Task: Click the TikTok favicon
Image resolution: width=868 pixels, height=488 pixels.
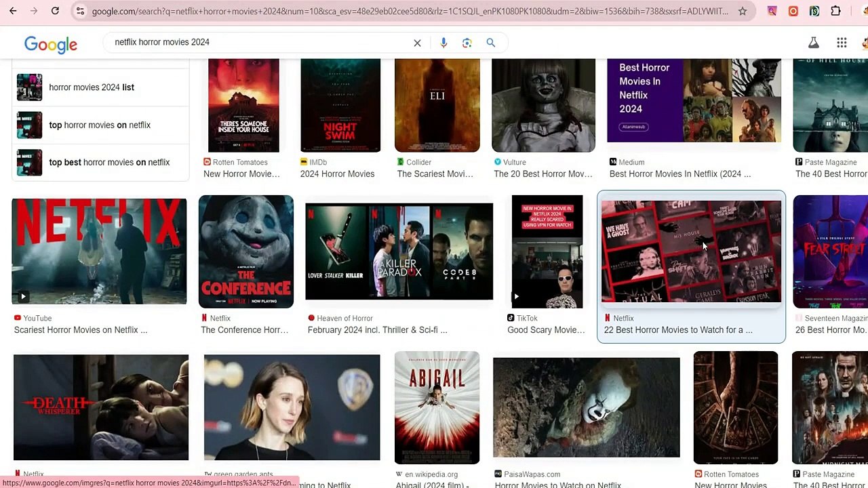Action: click(511, 318)
